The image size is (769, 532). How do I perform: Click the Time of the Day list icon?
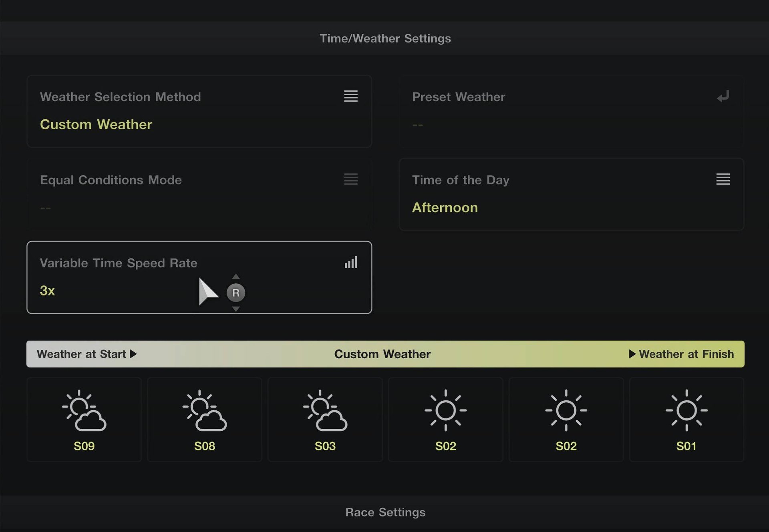pos(723,179)
